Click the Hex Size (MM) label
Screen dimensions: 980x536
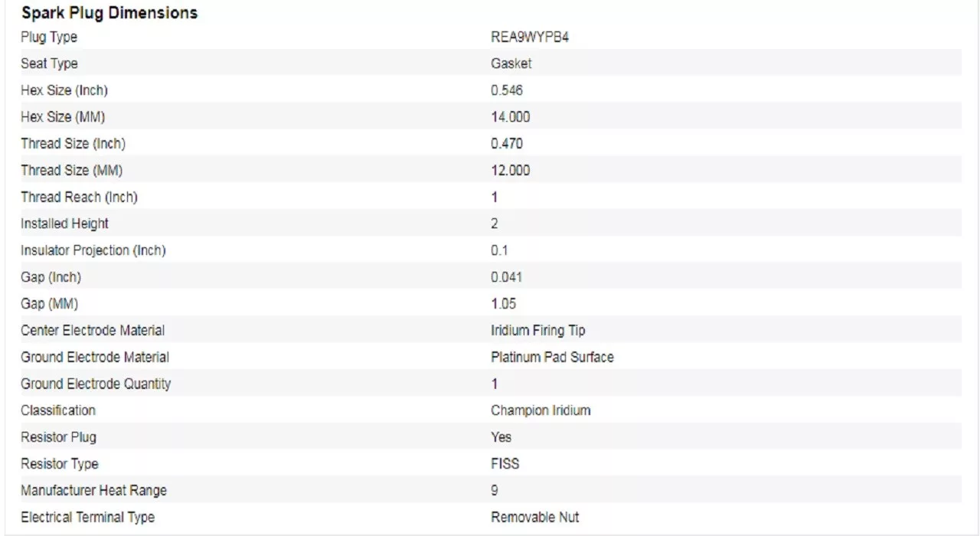coord(63,117)
